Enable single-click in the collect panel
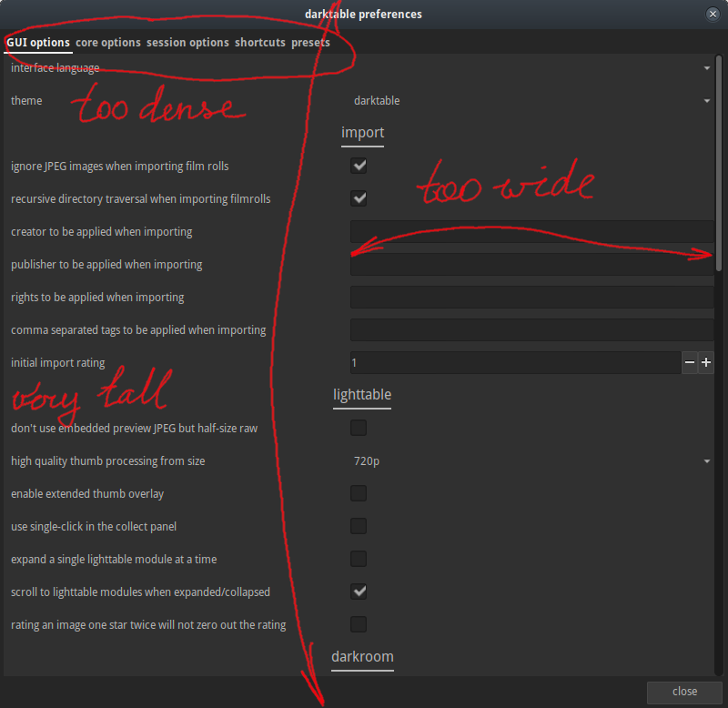The height and width of the screenshot is (708, 728). [359, 526]
